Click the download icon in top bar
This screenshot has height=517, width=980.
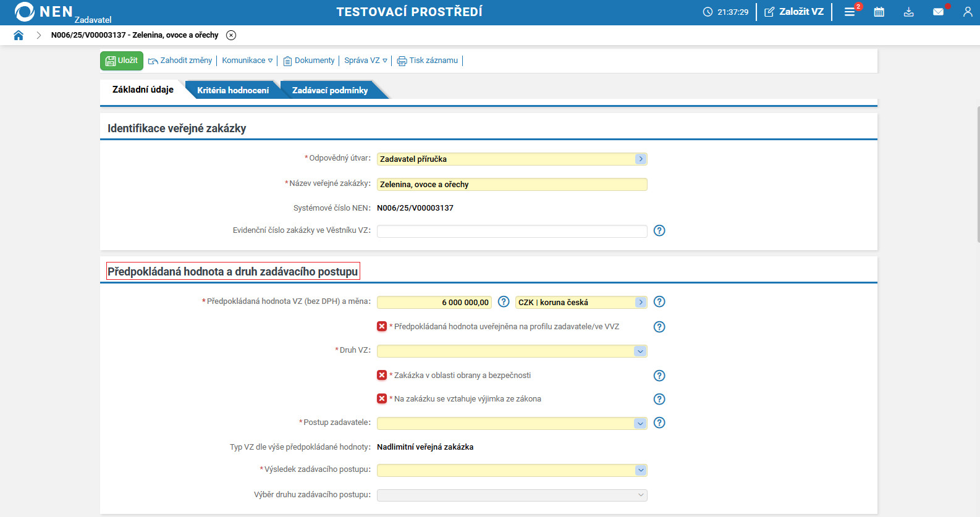click(x=908, y=12)
